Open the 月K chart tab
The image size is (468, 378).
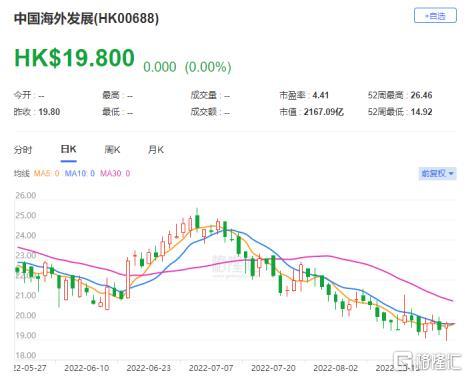[x=156, y=150]
